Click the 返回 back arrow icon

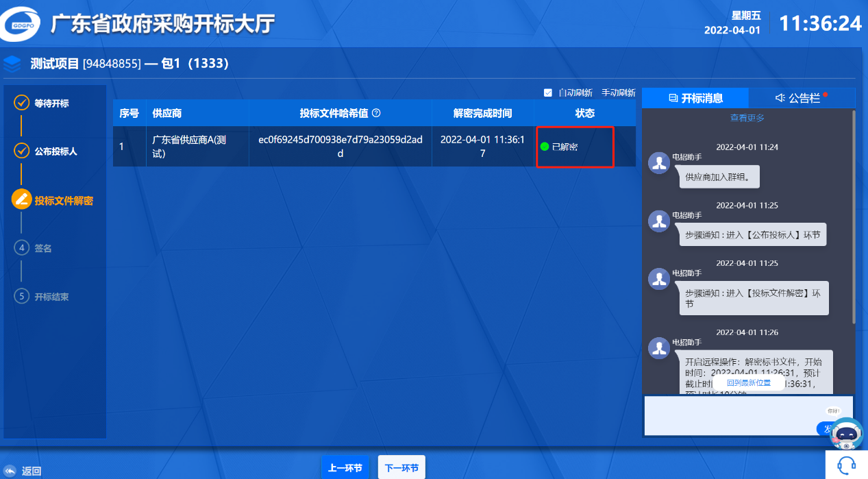[x=10, y=471]
